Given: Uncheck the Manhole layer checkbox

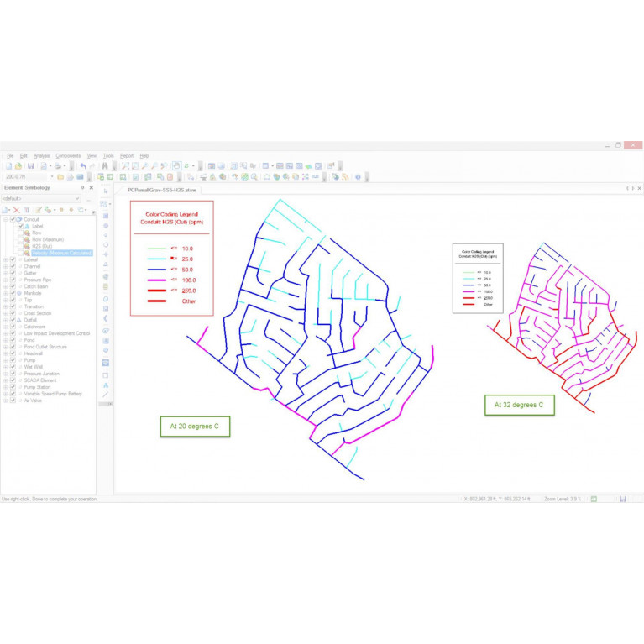Looking at the screenshot, I should (x=13, y=293).
